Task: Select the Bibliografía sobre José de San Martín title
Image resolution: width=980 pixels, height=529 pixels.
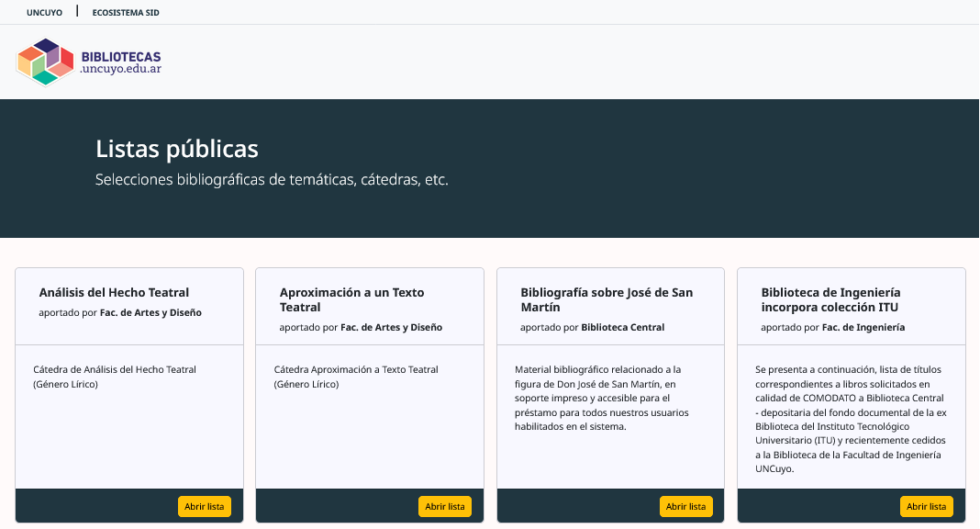Action: (x=607, y=299)
